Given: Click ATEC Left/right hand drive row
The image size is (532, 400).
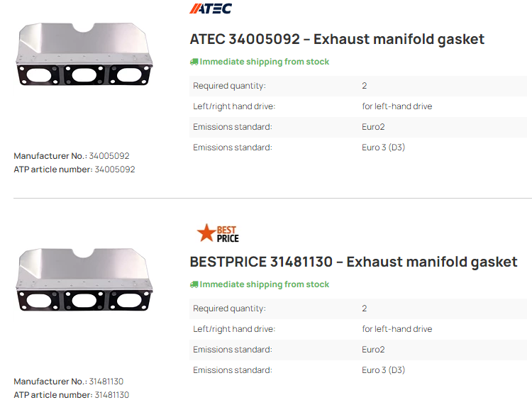Looking at the screenshot, I should [358, 106].
